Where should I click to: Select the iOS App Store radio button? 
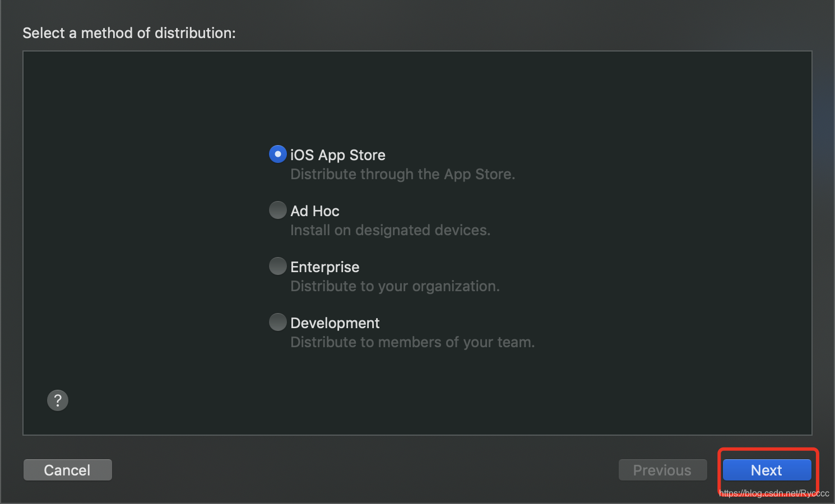tap(278, 154)
